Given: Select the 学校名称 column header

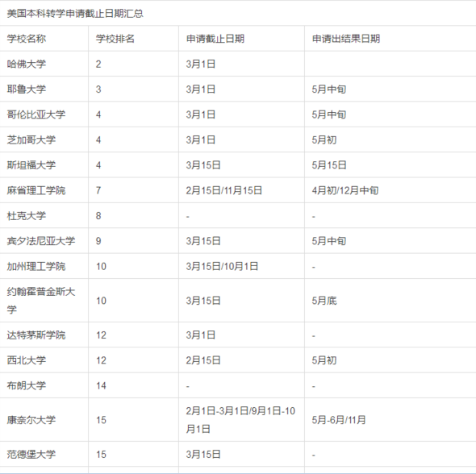Looking at the screenshot, I should pos(27,39).
